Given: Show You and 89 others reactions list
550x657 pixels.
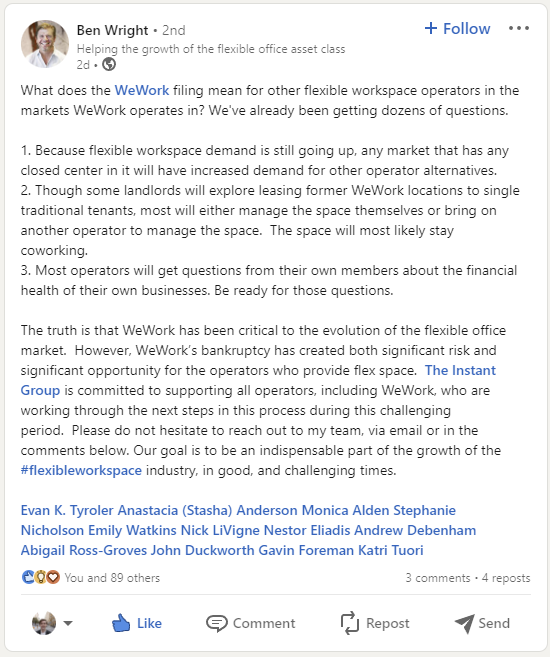Looking at the screenshot, I should tap(112, 578).
